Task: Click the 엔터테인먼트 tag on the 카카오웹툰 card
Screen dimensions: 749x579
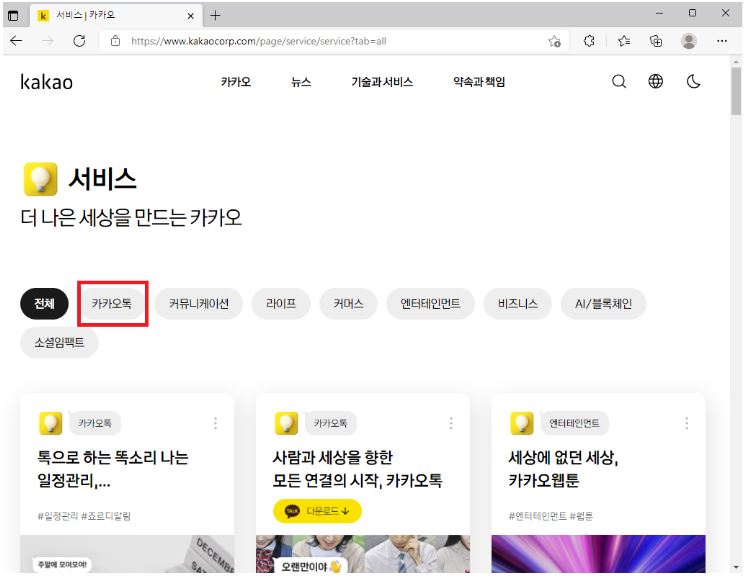Action: (574, 423)
